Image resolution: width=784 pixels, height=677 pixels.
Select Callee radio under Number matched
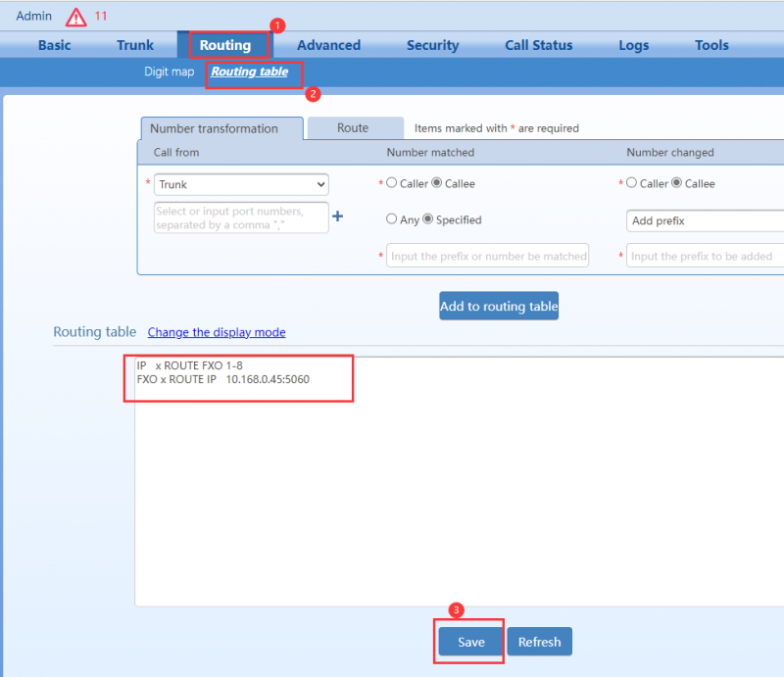437,183
